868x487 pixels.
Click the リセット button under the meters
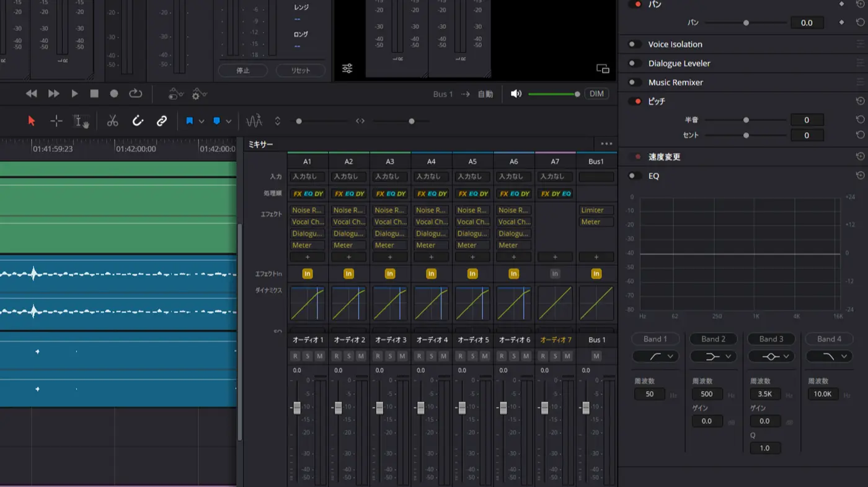click(x=301, y=71)
